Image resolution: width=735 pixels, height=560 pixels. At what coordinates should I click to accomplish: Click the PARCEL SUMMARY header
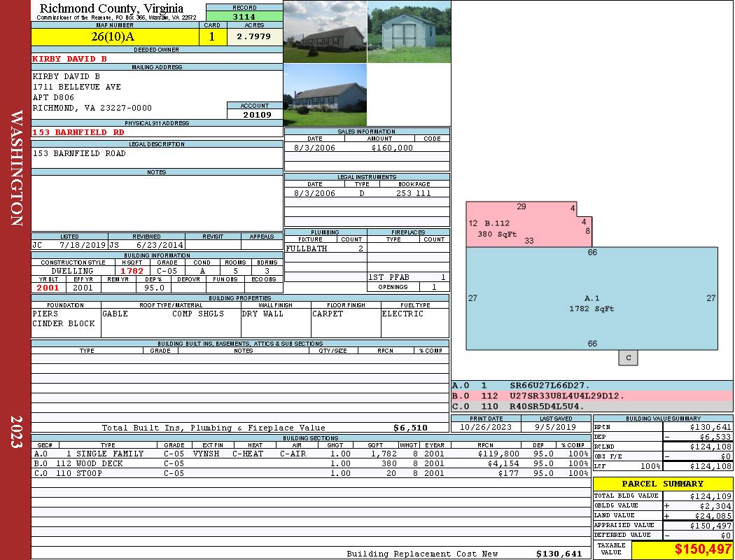(x=663, y=484)
